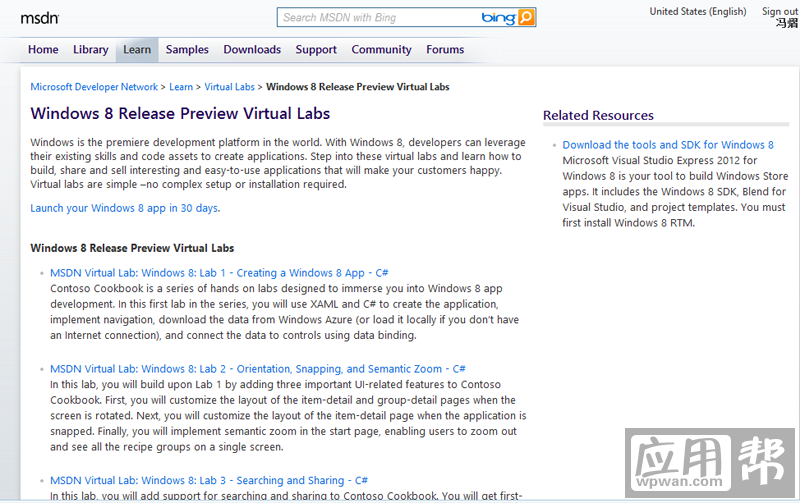Click the Windows 8 Release Preview Virtual Labs title
The image size is (800, 503).
pos(180,113)
